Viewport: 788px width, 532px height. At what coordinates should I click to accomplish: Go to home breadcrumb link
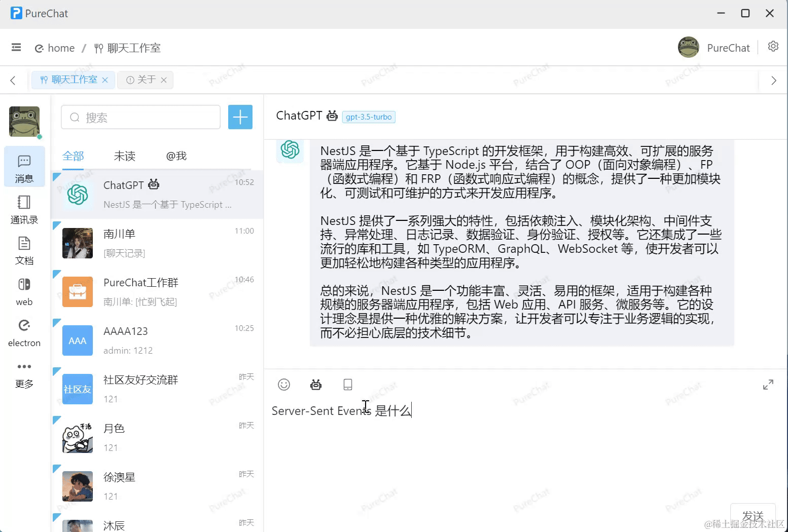coord(55,48)
